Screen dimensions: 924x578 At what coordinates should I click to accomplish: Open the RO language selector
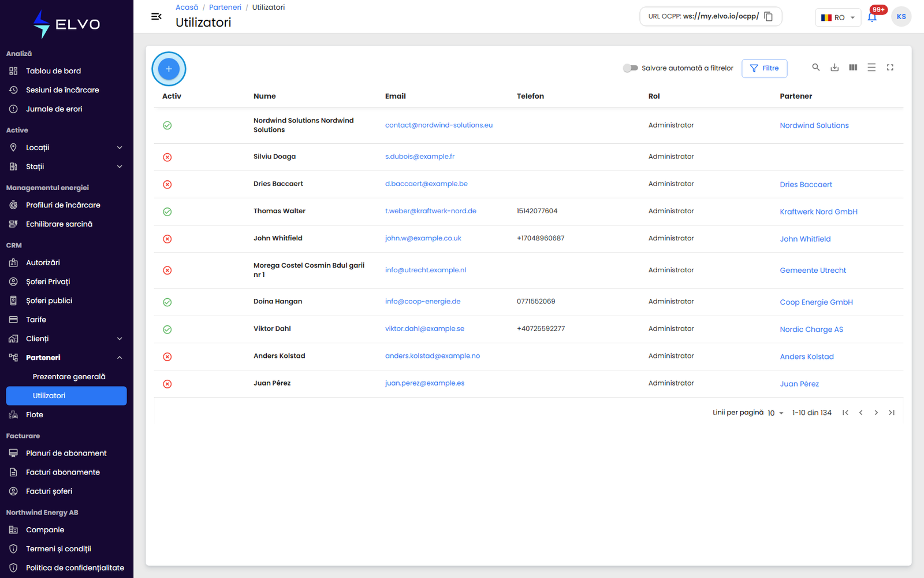tap(838, 17)
